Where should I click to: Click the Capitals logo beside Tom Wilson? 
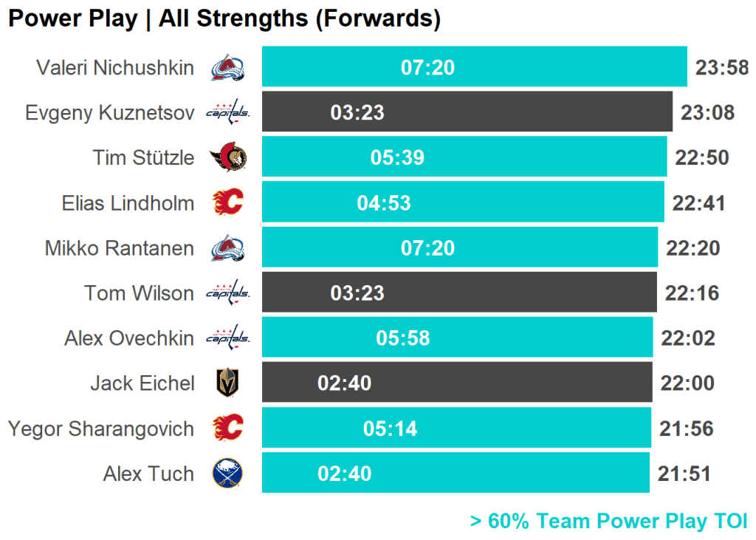(227, 293)
